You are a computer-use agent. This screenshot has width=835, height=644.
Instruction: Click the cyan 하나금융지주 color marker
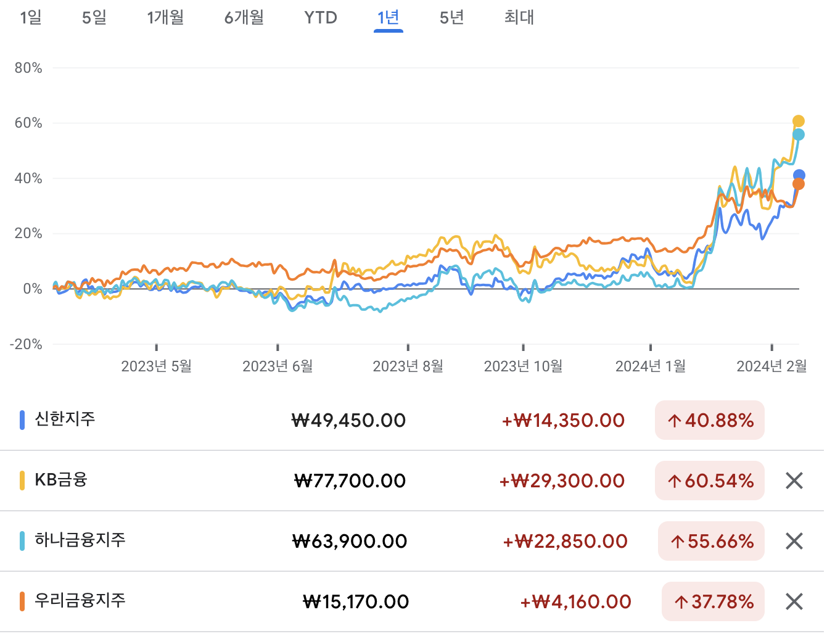22,541
